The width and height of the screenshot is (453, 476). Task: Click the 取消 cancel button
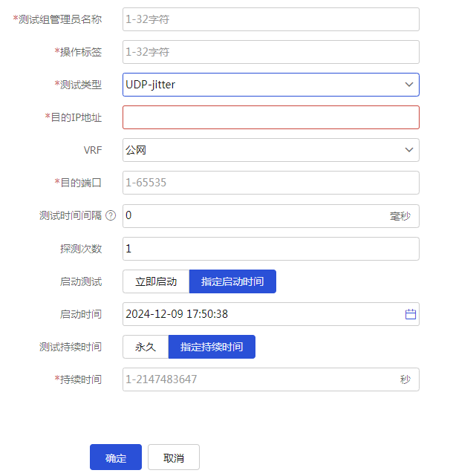[x=174, y=457]
